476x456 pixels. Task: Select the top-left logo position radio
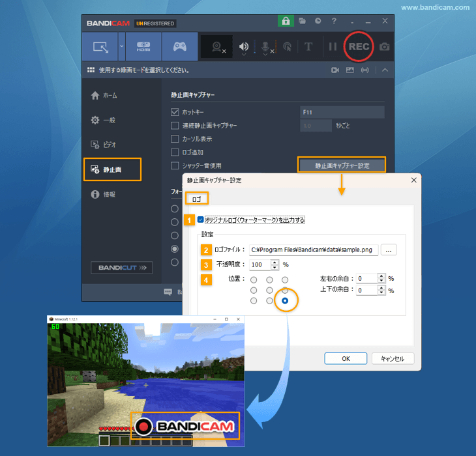(254, 280)
